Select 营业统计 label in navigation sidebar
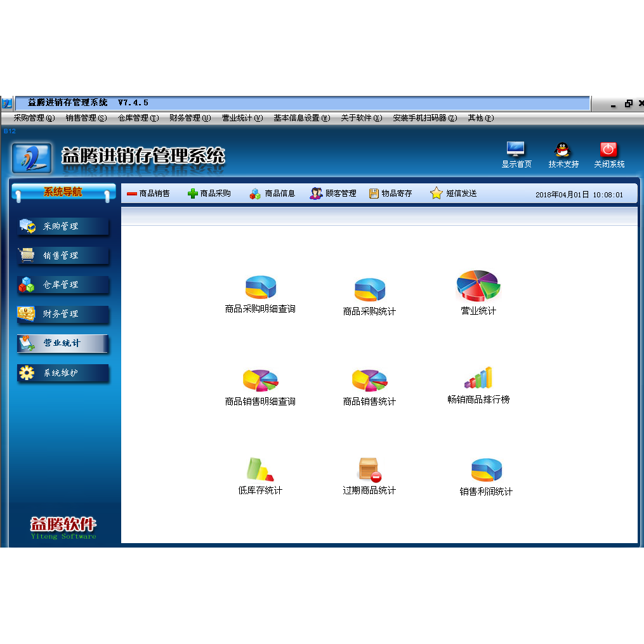 pos(62,343)
